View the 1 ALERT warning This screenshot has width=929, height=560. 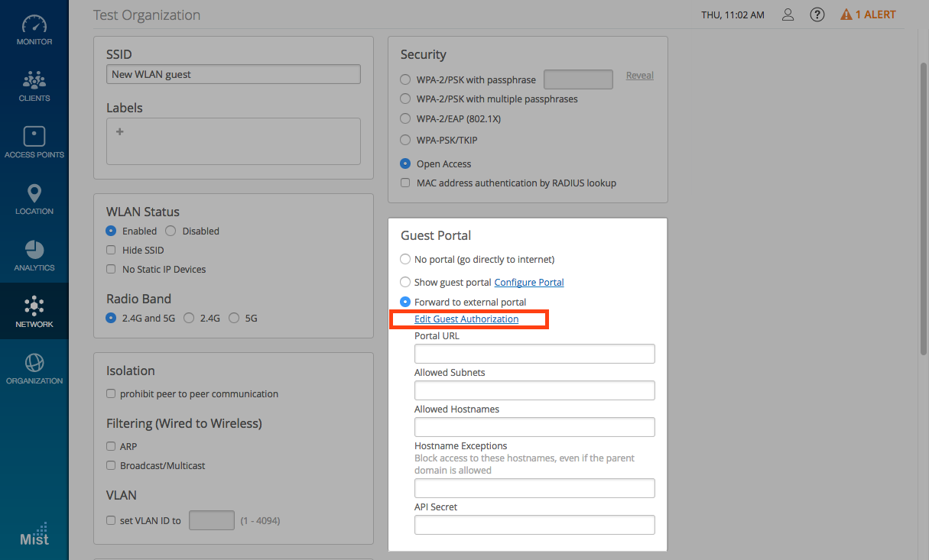tap(868, 15)
